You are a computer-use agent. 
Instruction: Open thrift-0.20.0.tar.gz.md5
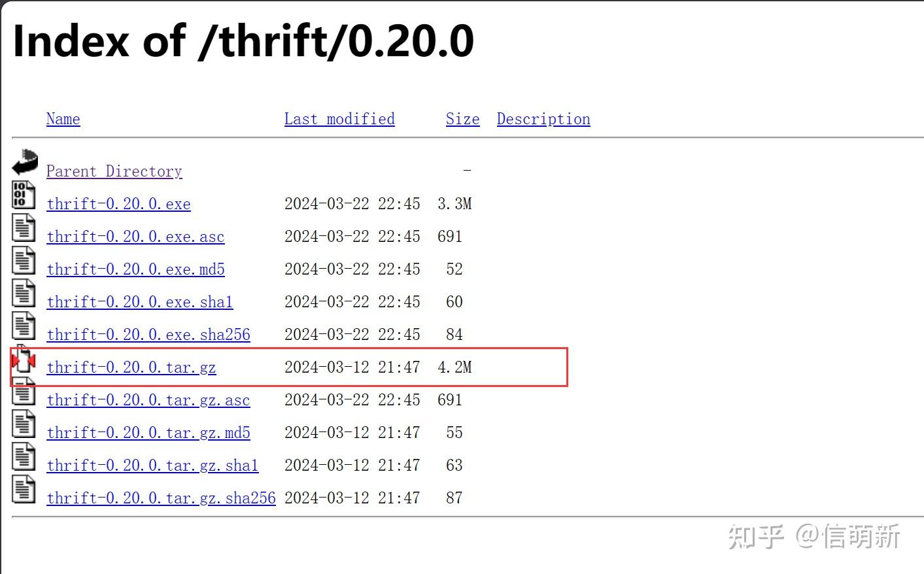148,433
